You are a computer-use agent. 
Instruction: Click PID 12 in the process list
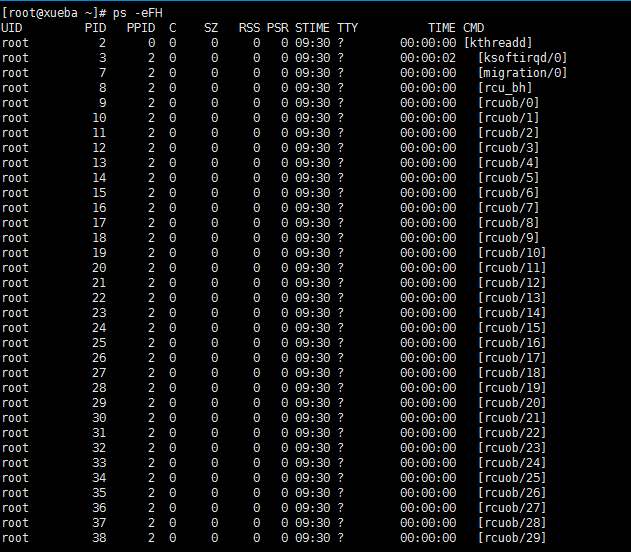[x=99, y=148]
